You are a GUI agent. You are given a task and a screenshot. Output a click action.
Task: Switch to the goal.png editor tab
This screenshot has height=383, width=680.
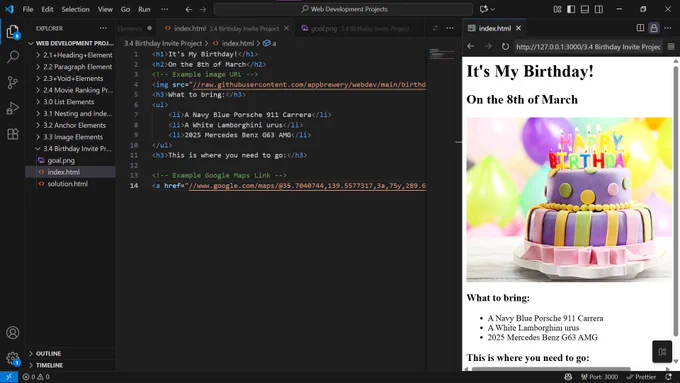click(x=355, y=29)
